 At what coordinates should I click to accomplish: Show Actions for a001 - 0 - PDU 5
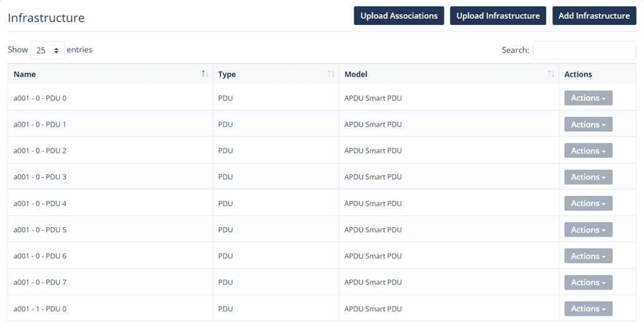[588, 230]
